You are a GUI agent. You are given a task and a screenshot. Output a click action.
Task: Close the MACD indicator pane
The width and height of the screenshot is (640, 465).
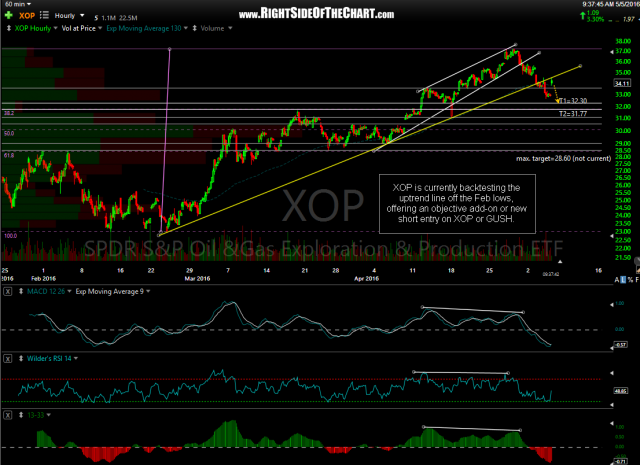pyautogui.click(x=7, y=291)
